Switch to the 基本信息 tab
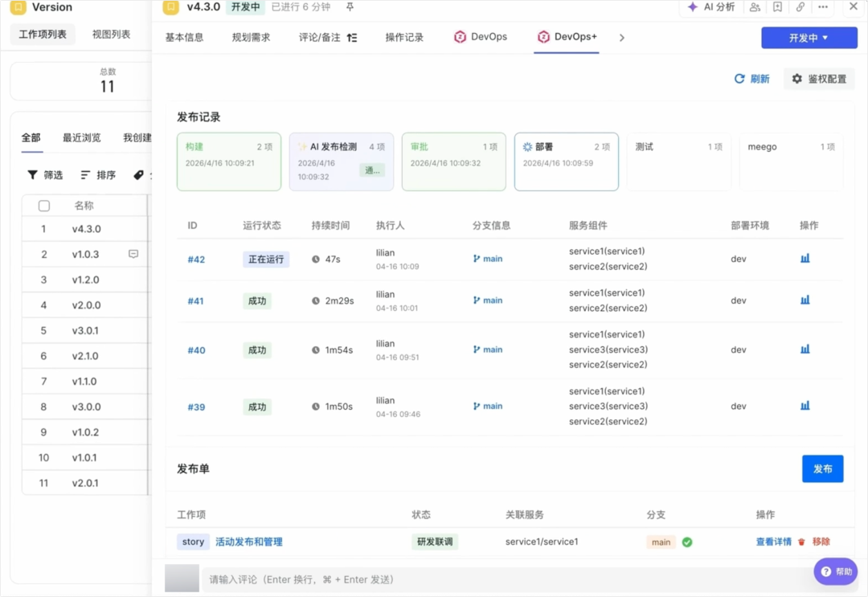868x597 pixels. pyautogui.click(x=184, y=38)
